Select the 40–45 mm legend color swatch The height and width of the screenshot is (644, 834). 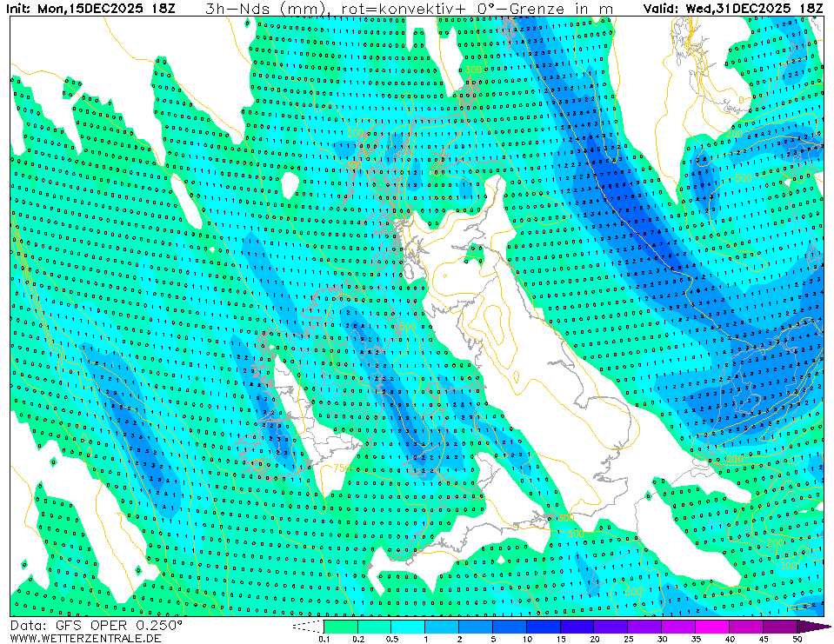[747, 626]
